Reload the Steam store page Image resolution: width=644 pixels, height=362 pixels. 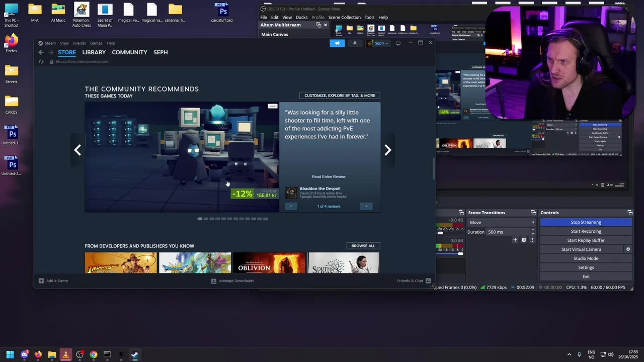coord(41,61)
